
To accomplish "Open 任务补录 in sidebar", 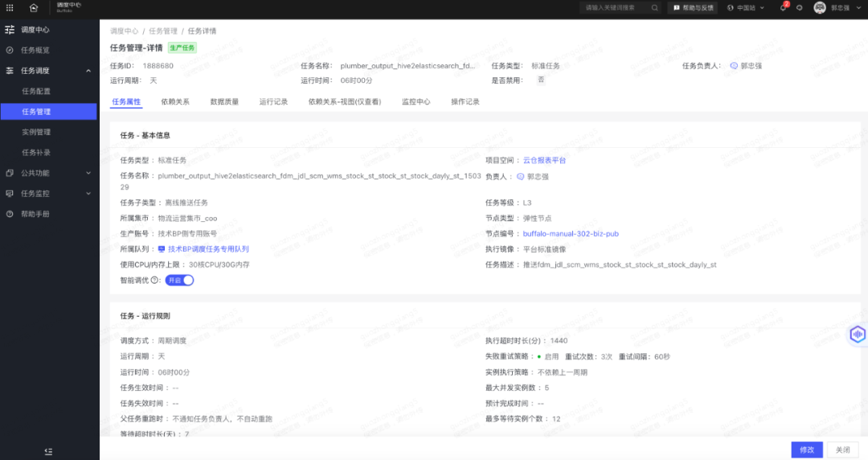I will pos(36,153).
